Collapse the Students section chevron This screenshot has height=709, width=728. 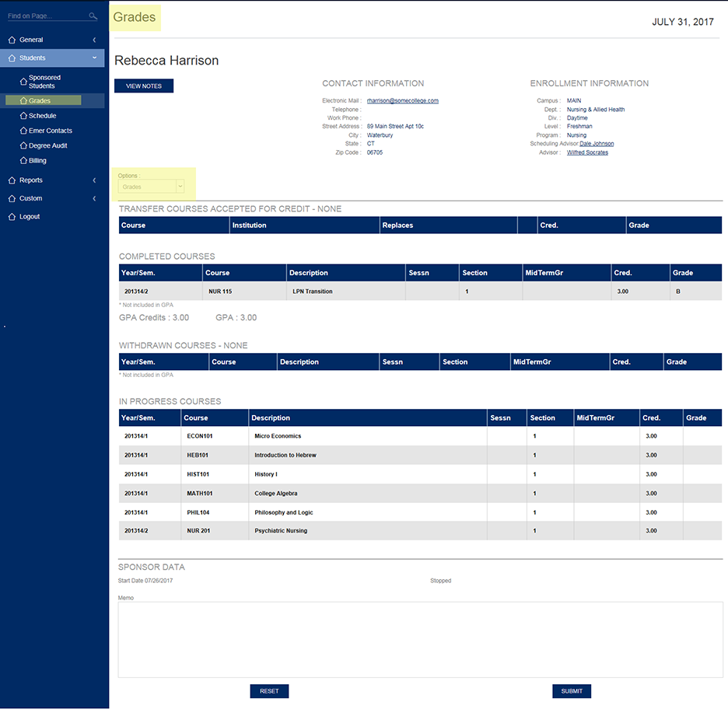click(x=94, y=58)
